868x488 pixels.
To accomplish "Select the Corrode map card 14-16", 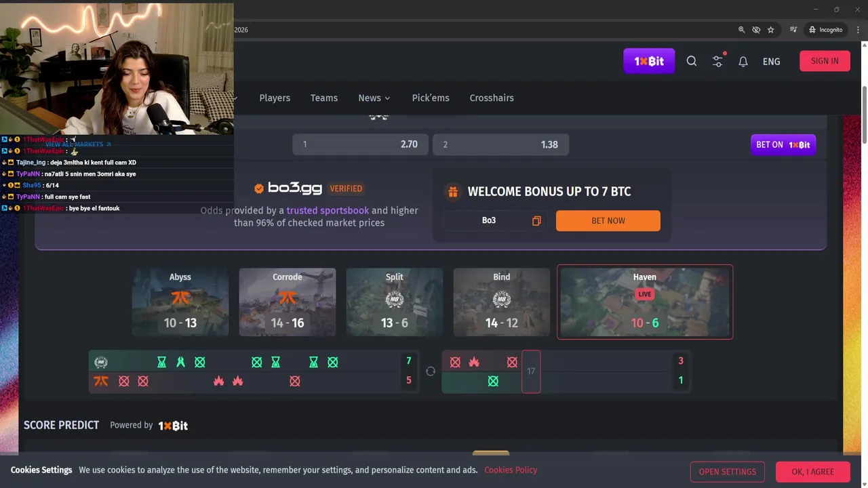I will (288, 302).
